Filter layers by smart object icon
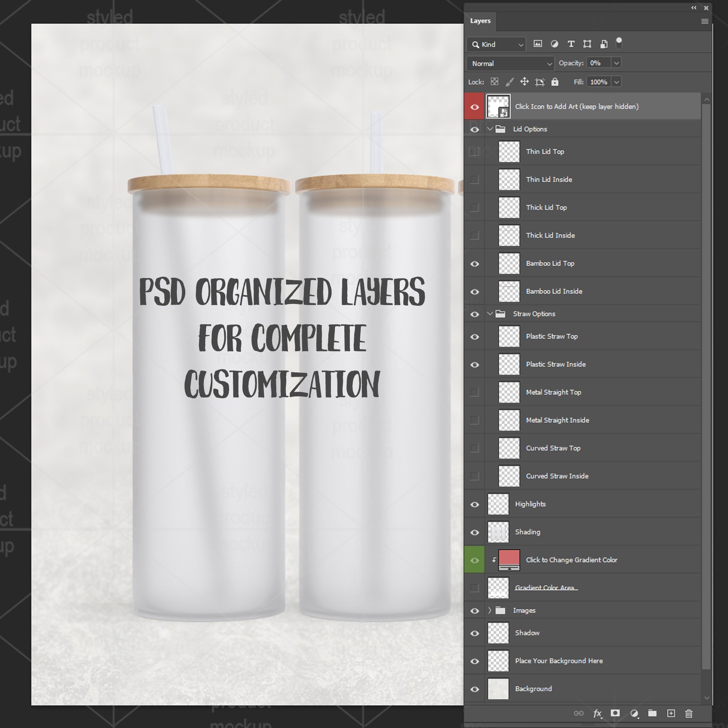 (604, 44)
